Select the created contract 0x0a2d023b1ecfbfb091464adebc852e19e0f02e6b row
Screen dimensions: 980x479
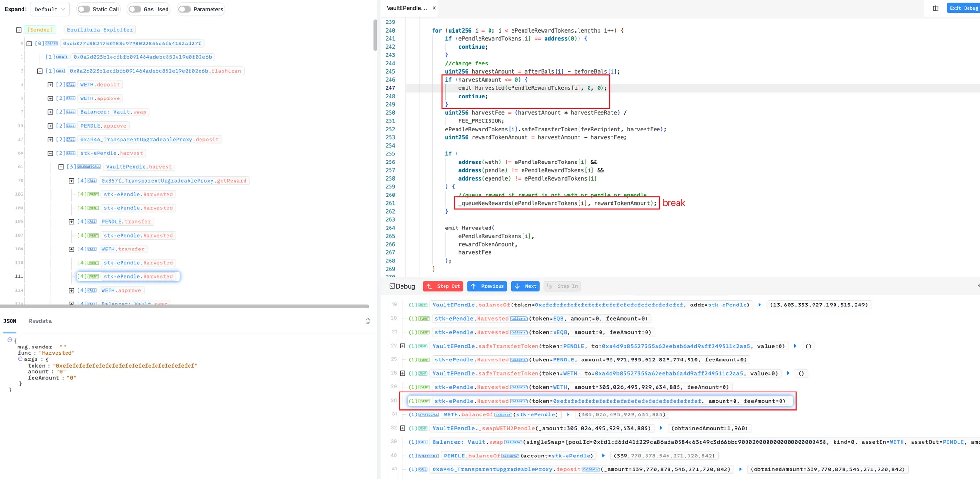click(143, 57)
